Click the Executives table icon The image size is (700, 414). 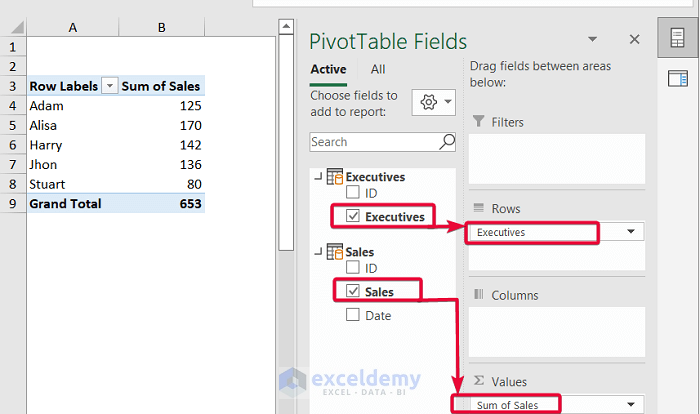(x=334, y=177)
